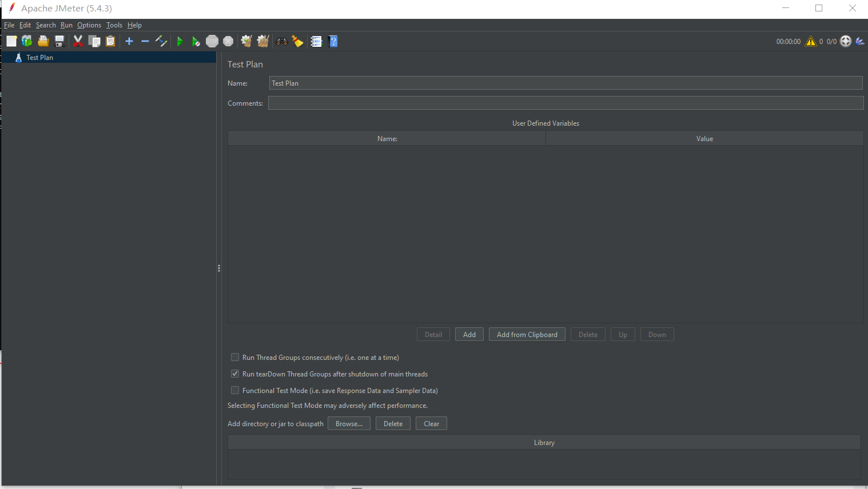Click the JMeter feather icon at top-right toolbar
The width and height of the screenshot is (868, 489).
pos(860,41)
